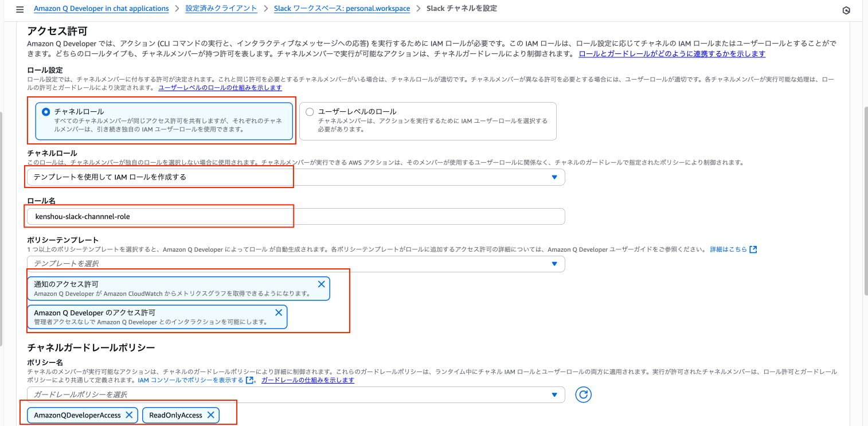This screenshot has height=426, width=868.
Task: Remove the AmazonQDeveloperAccess guardrail policy
Action: 130,415
